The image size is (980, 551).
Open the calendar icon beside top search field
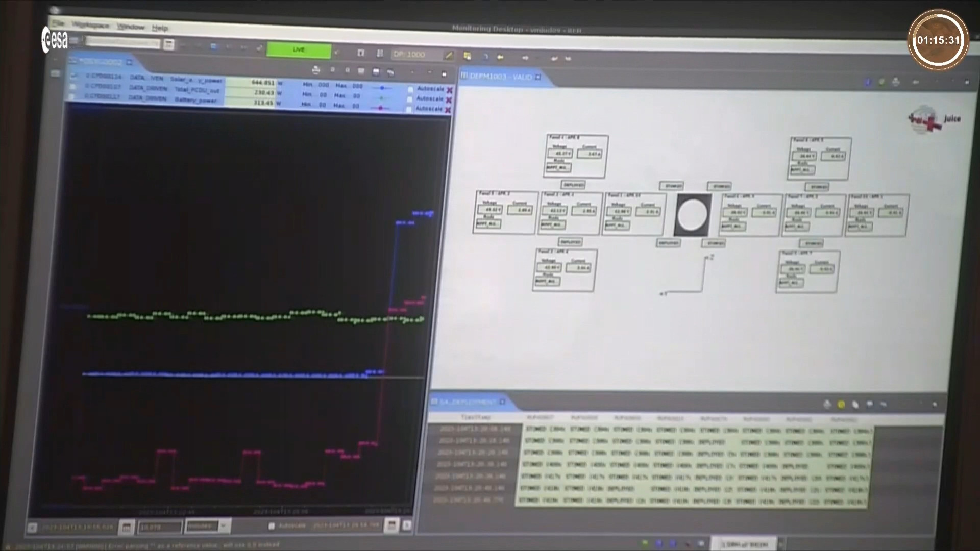(x=169, y=44)
